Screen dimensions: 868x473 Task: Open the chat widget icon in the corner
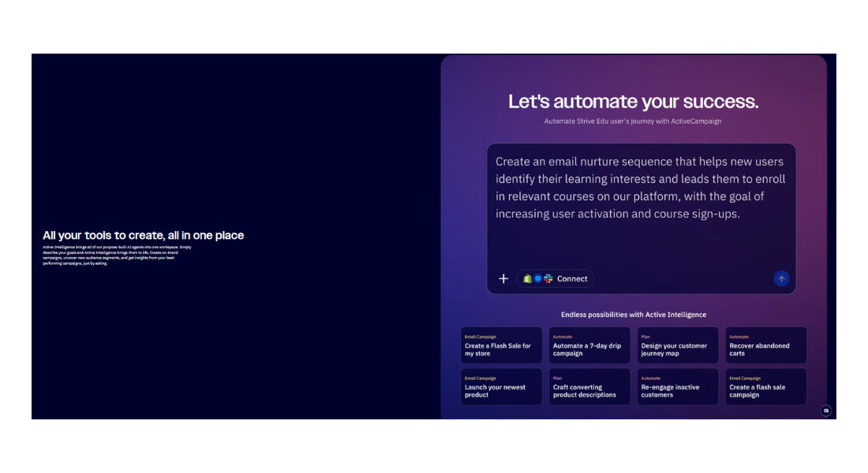[x=826, y=411]
